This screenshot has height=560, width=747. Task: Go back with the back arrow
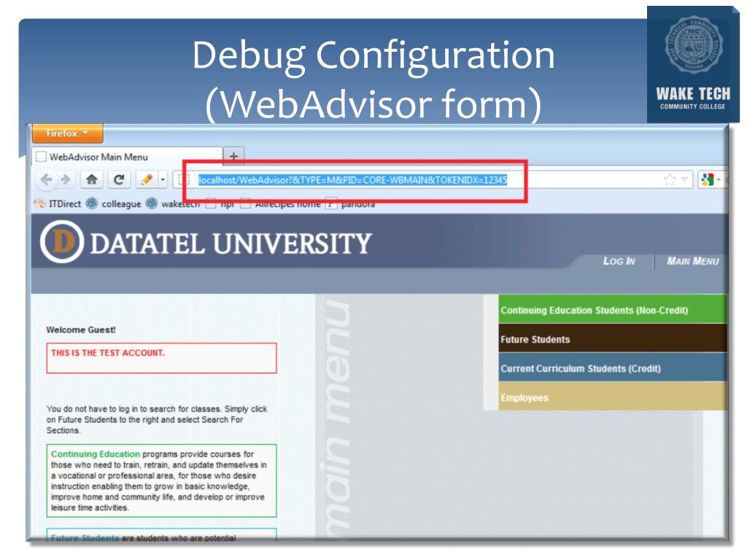click(x=46, y=179)
